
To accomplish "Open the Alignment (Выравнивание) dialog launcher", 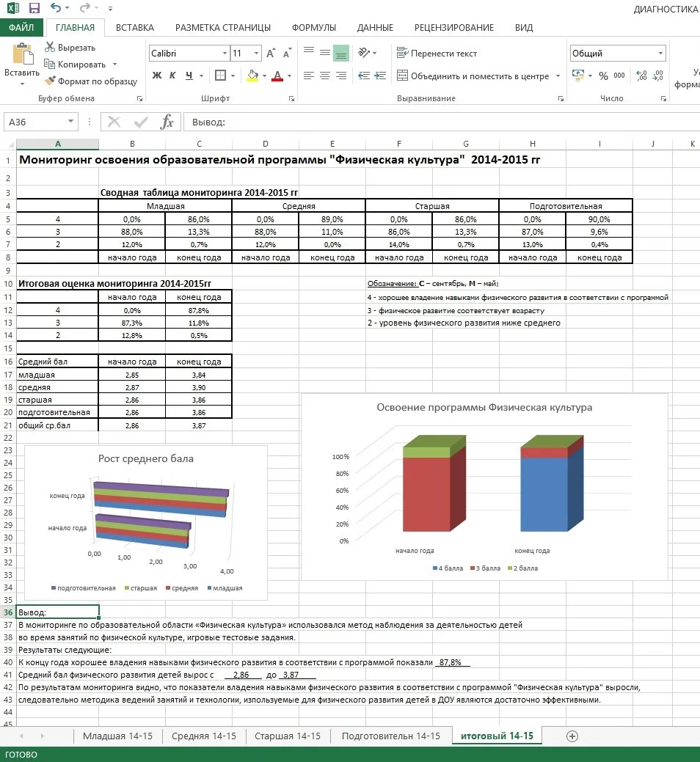I will click(x=561, y=99).
